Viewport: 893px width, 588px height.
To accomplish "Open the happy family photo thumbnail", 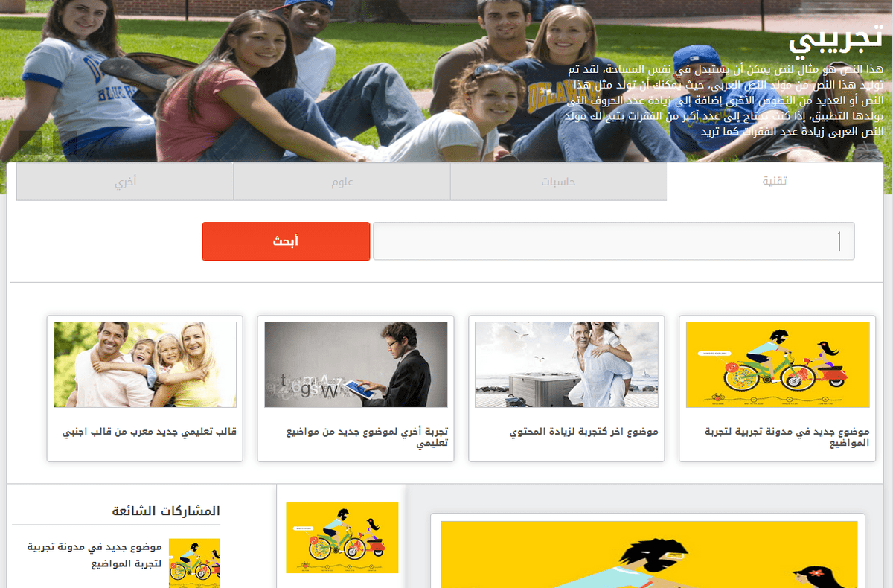I will [145, 365].
